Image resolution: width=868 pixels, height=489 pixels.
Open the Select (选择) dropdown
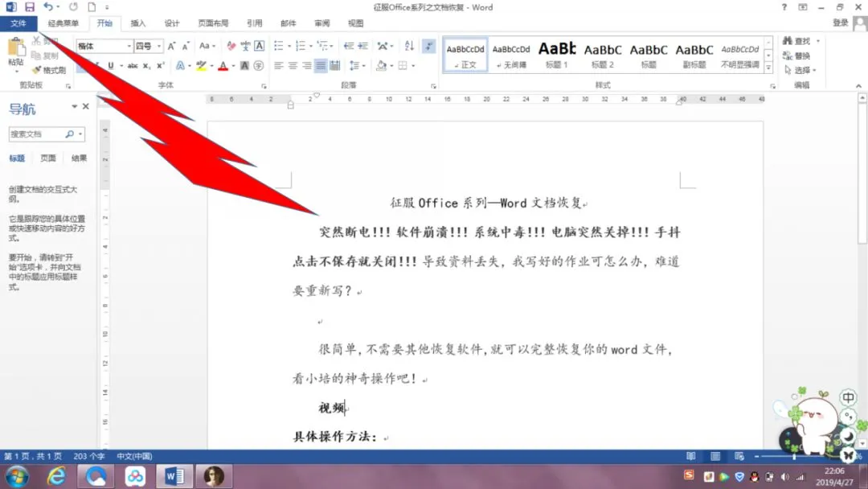click(800, 70)
